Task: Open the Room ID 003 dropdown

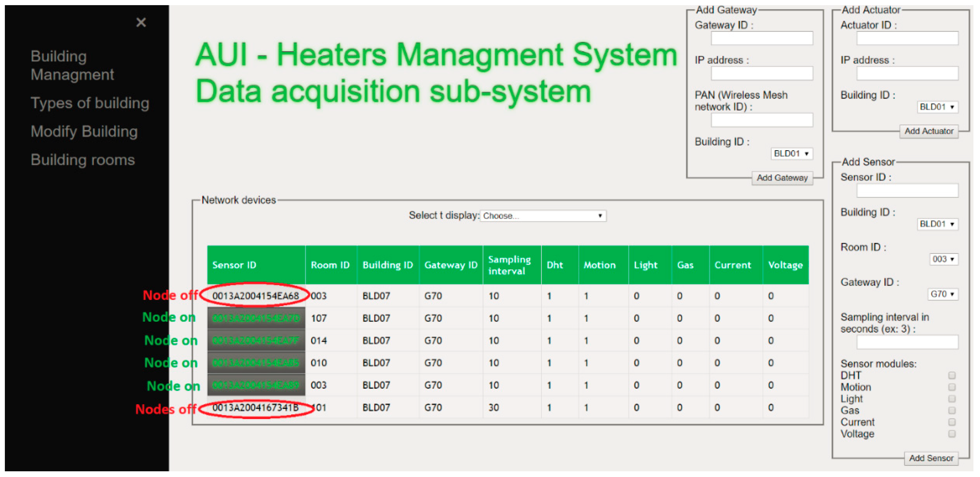Action: click(x=943, y=259)
